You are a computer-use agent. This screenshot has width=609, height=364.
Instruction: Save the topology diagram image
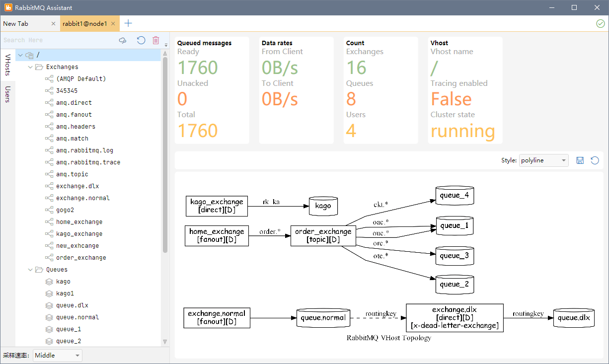(x=580, y=160)
